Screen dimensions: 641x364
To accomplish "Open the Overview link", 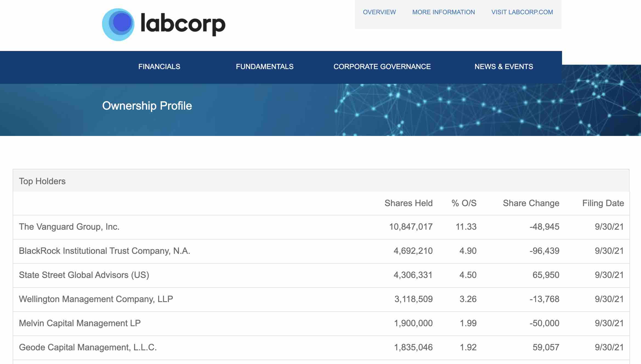I will [379, 12].
